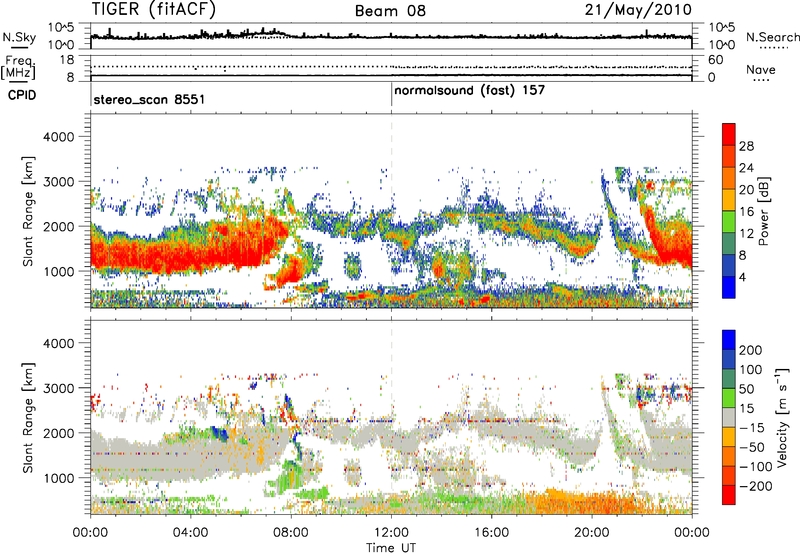Viewport: 800px width, 554px height.
Task: Click the 'Power [dB]' colorbar title
Action: [763, 211]
